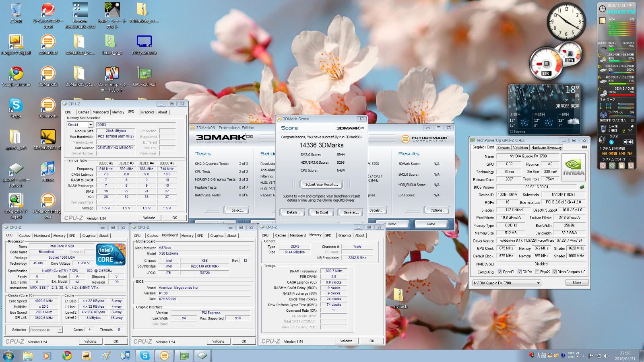644x362 pixels.
Task: Click the weather gadget showing 18°
Action: pos(545,109)
